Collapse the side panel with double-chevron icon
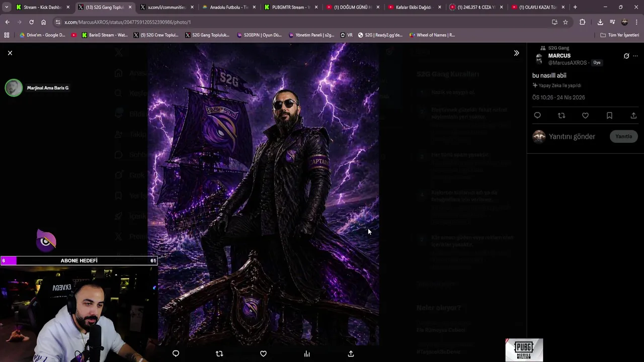644x362 pixels. (x=516, y=53)
